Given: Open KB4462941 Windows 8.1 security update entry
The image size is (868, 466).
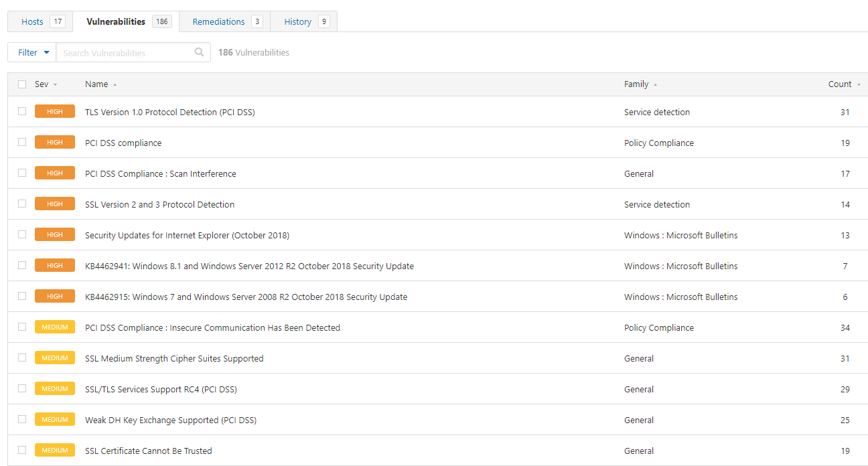Looking at the screenshot, I should point(249,266).
